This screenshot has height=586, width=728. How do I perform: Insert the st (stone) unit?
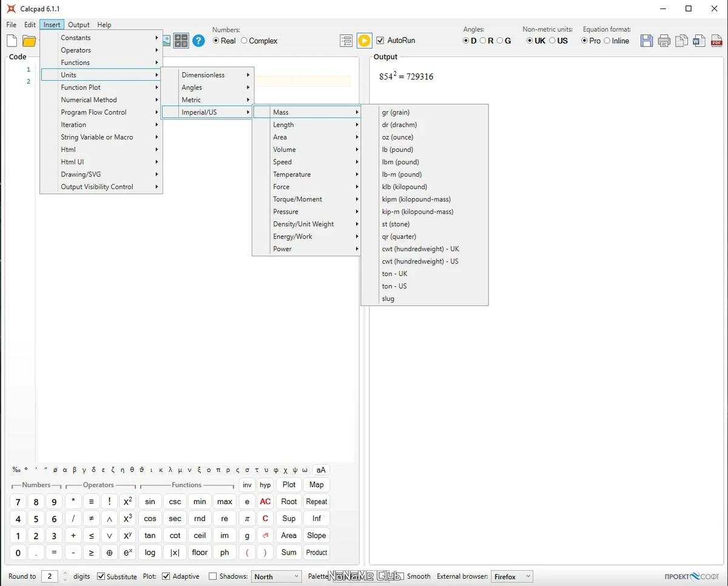(x=425, y=224)
